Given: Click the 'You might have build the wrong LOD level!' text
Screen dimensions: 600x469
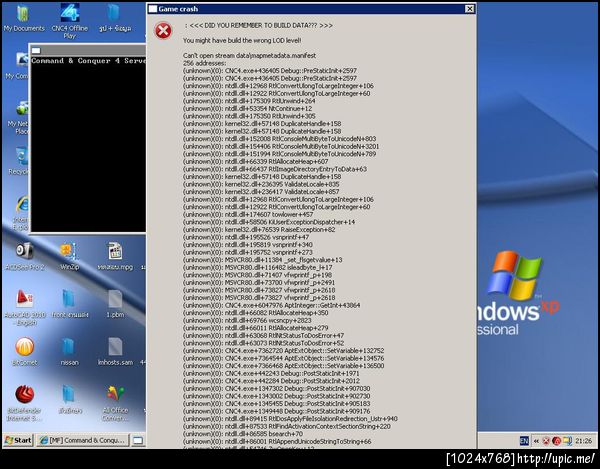Looking at the screenshot, I should click(242, 40).
